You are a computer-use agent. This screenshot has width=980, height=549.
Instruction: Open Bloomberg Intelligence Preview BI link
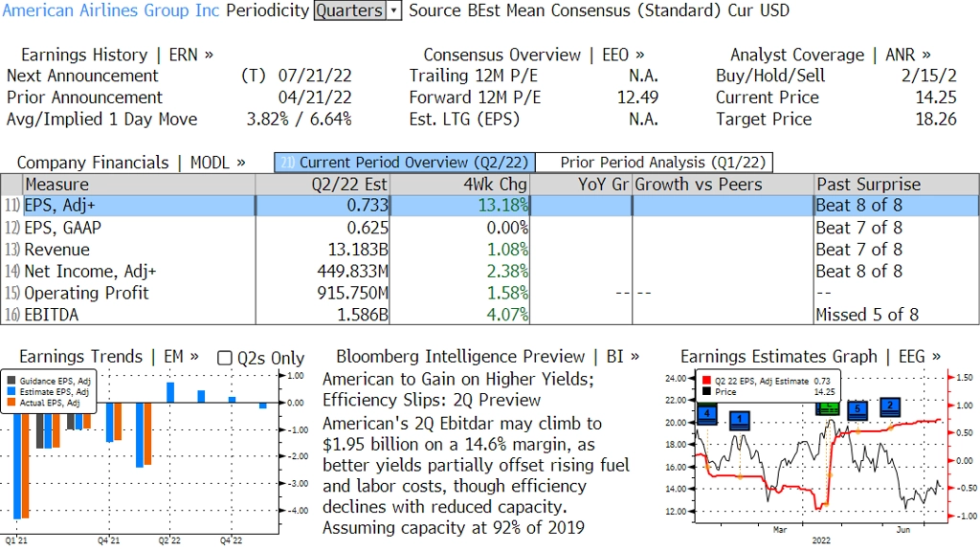(487, 357)
